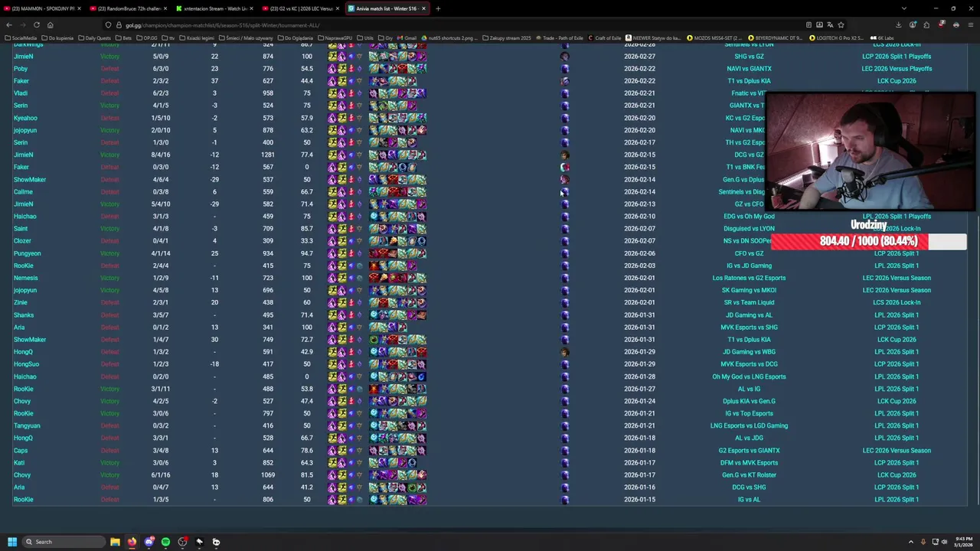Click the browser forward arrow
The height and width of the screenshot is (551, 980).
(x=23, y=24)
